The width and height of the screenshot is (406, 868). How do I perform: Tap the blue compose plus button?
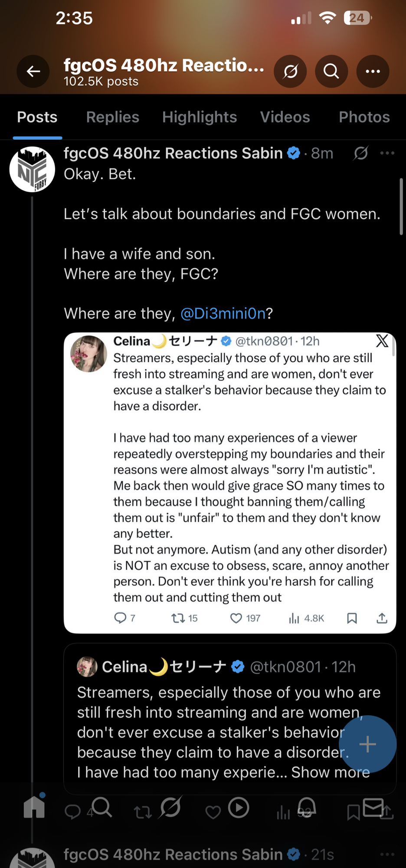pyautogui.click(x=367, y=744)
